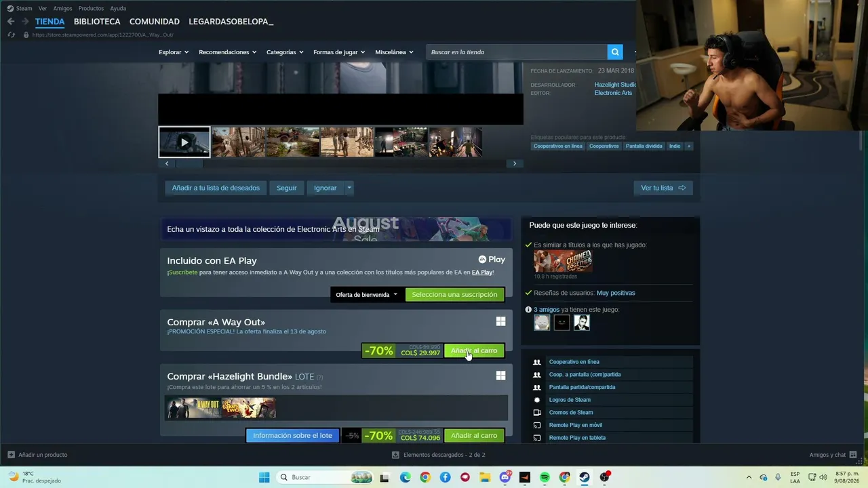Open the LEGARDASOBELOPA_ profile tab
This screenshot has height=488, width=868.
pyautogui.click(x=231, y=22)
